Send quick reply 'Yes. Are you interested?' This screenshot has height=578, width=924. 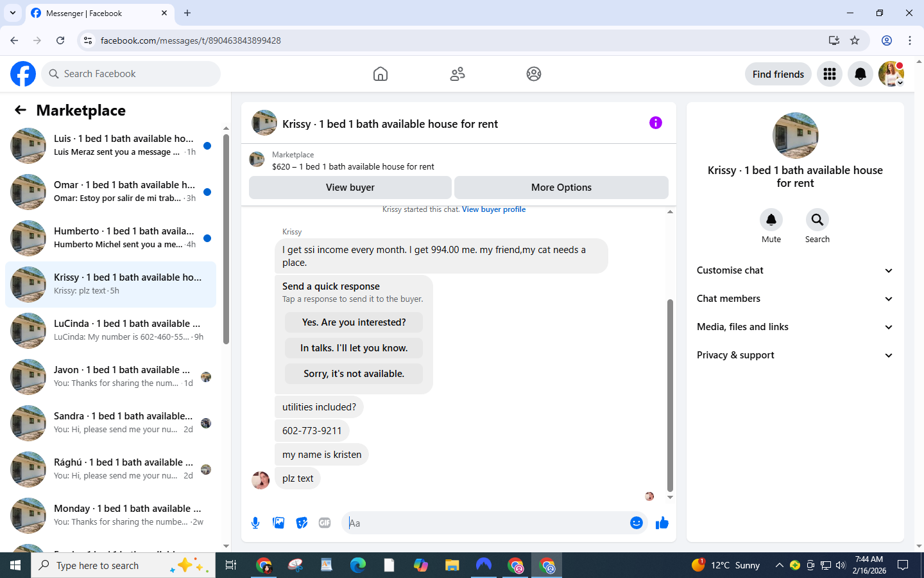click(354, 322)
